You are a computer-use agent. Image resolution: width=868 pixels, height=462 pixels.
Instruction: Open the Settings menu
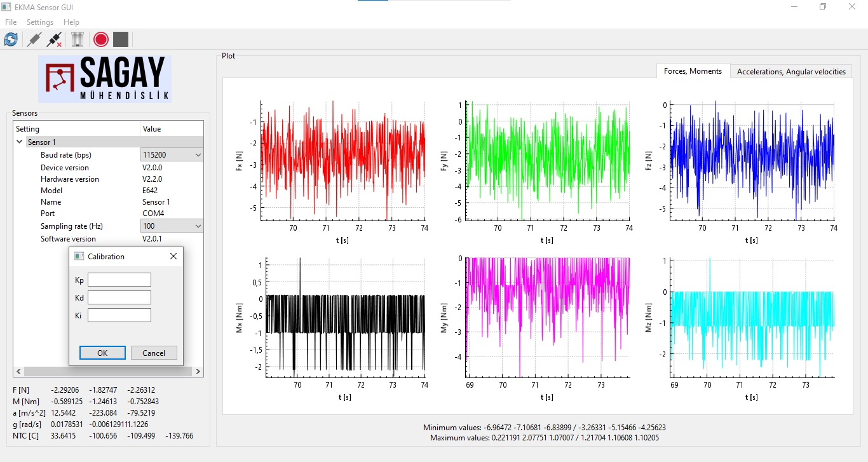pos(40,22)
